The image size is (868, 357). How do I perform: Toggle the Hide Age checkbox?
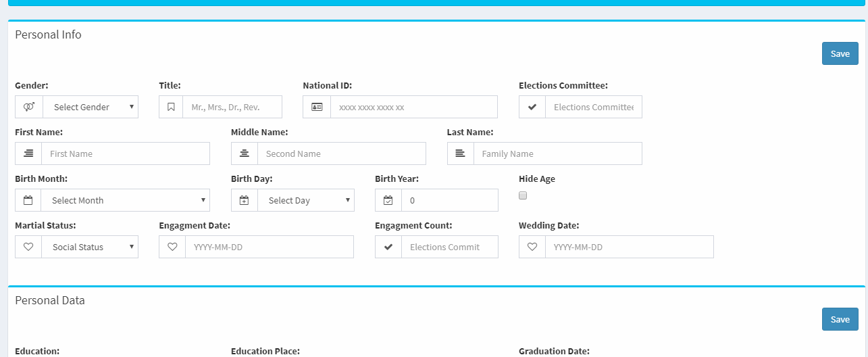pos(523,195)
